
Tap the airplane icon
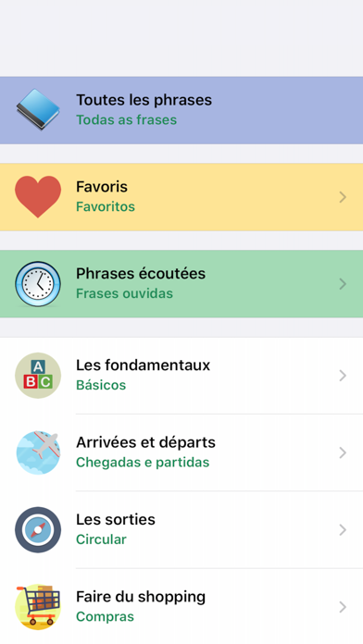pyautogui.click(x=38, y=452)
